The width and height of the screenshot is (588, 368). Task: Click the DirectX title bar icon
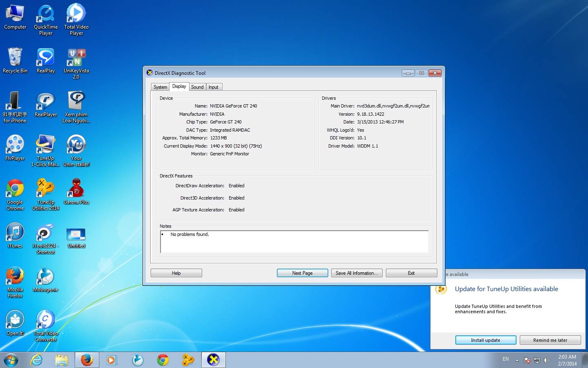(149, 73)
